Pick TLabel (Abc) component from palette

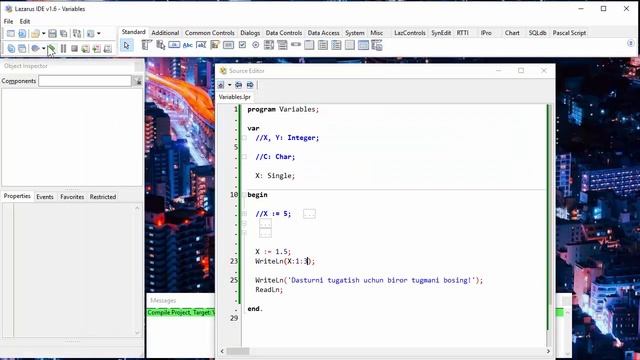pos(188,45)
